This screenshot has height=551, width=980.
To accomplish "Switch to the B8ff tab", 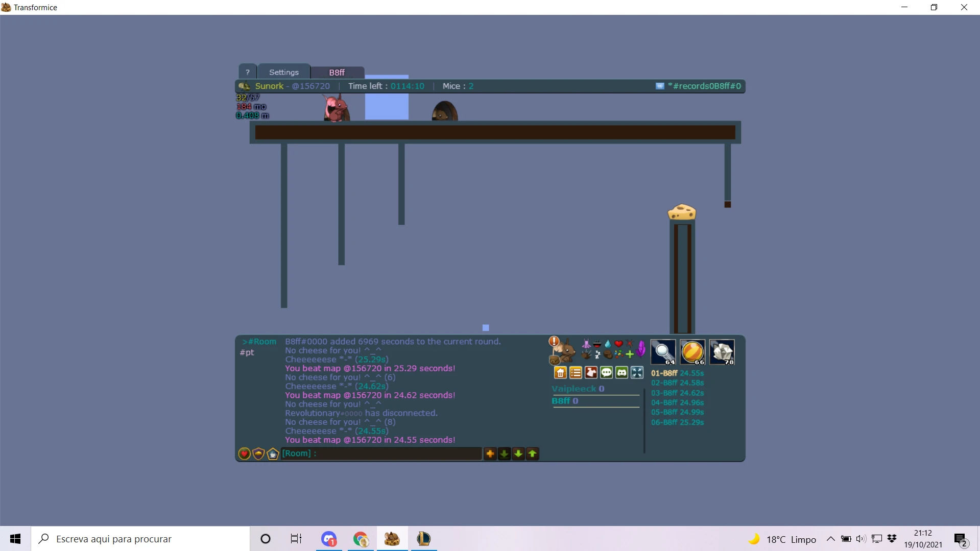I will pos(337,73).
